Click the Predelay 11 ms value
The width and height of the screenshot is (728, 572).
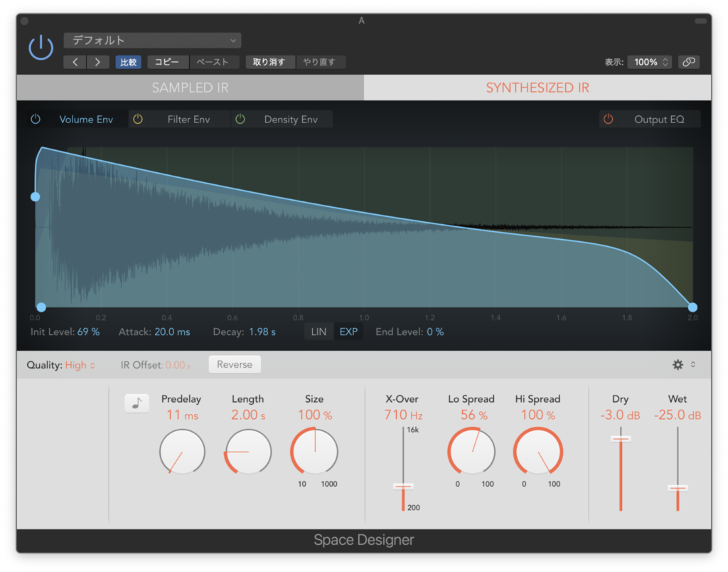(182, 415)
